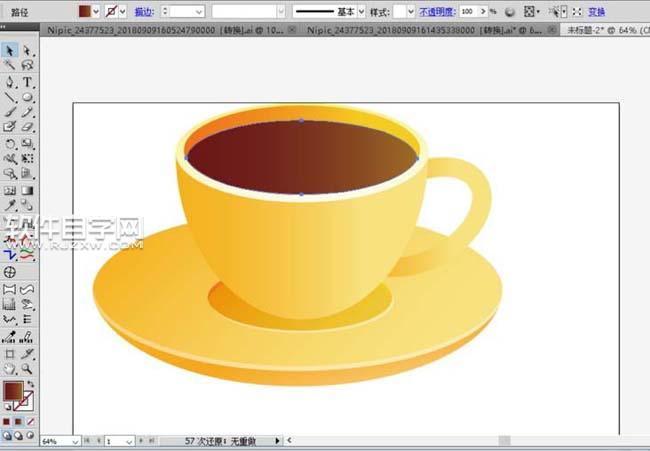Reset to default fill and stroke
Screen dimensions: 650x451
click(7, 407)
